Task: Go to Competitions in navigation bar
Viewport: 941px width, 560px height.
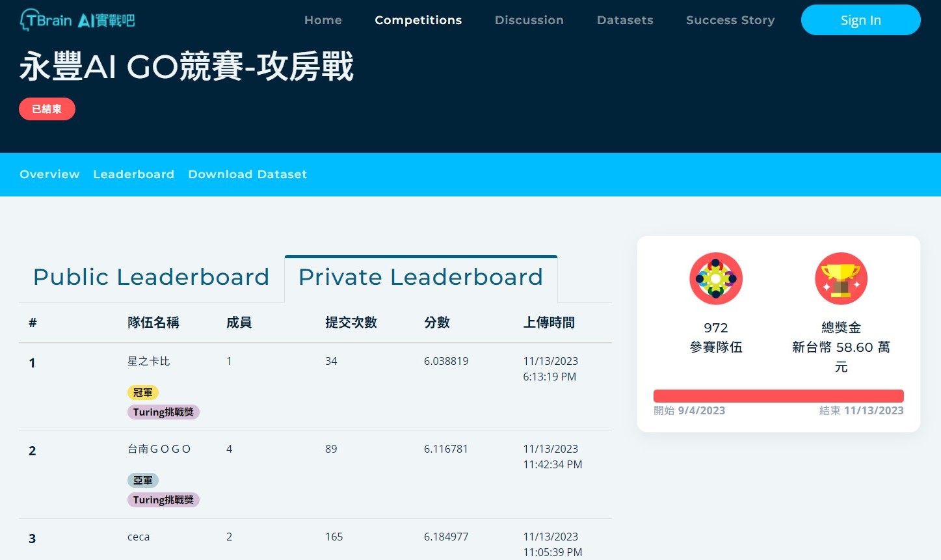Action: coord(418,20)
